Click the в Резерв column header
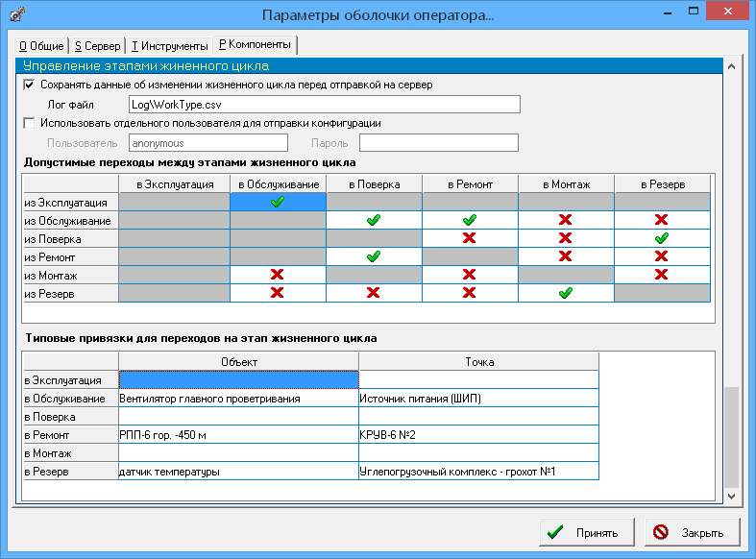Viewport: 756px width, 559px height. (662, 184)
